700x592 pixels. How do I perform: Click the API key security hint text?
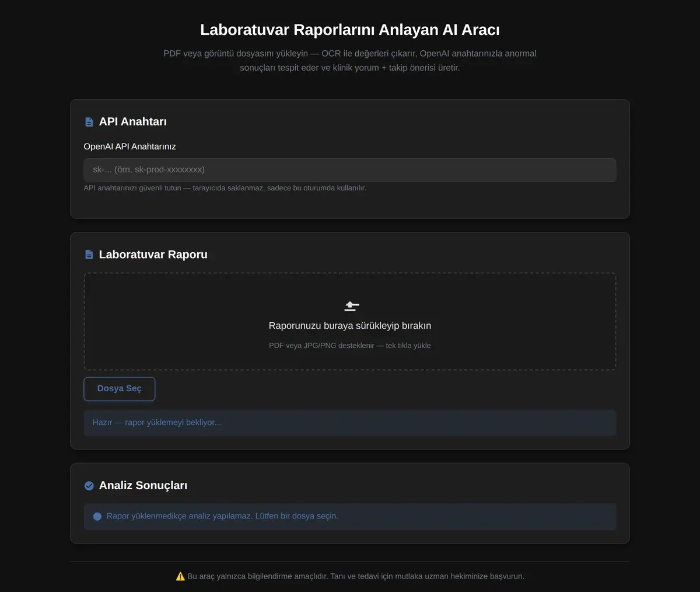point(225,188)
